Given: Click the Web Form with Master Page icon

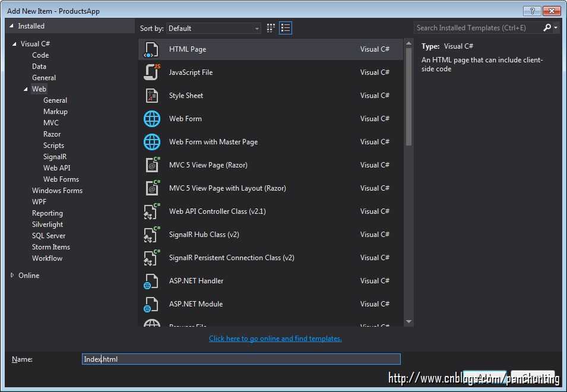Looking at the screenshot, I should [151, 142].
